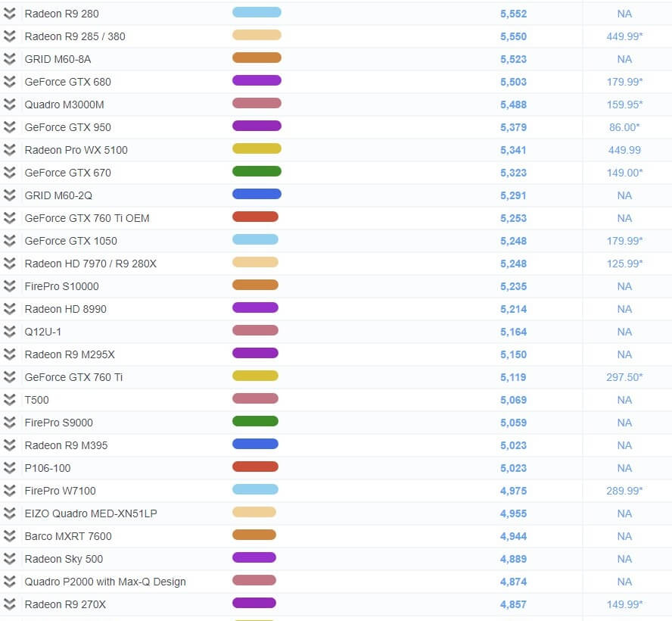Screen dimensions: 672x621
Task: Click the score 4,944 for Barco MXRT 7600
Action: [x=513, y=536]
